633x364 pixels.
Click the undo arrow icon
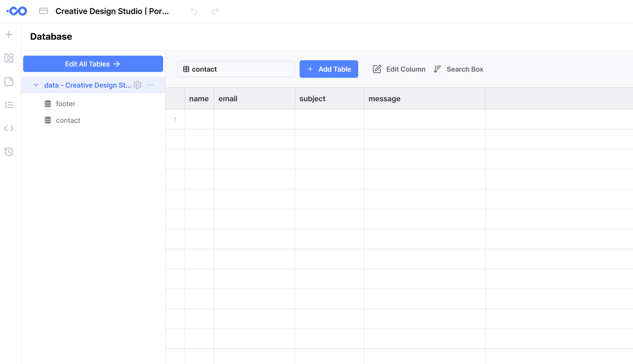[x=194, y=11]
